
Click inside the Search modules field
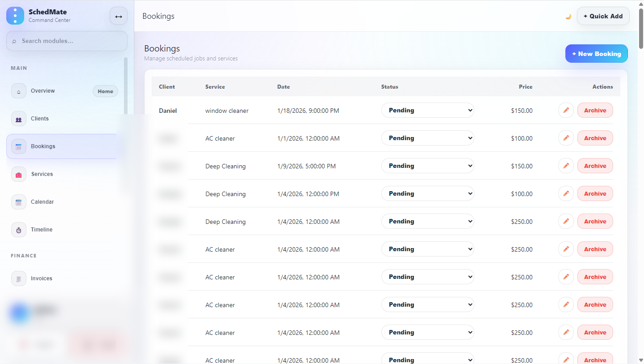(66, 41)
